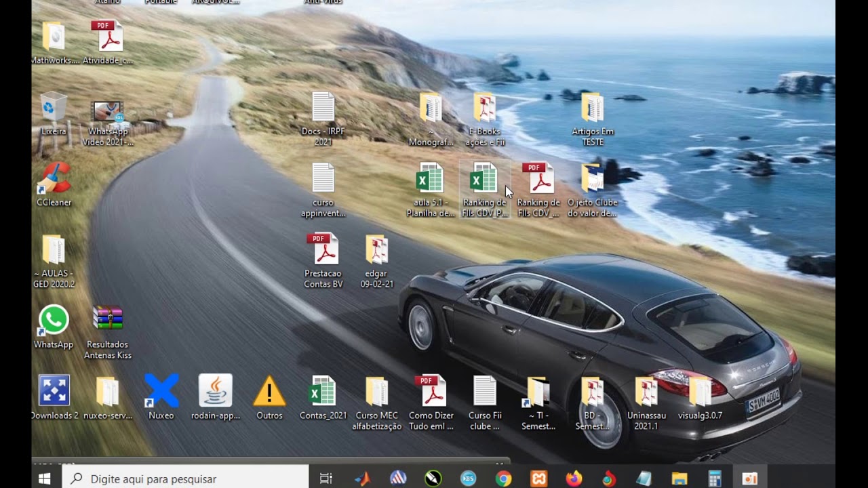Click the red flame globe taskbar icon
The width and height of the screenshot is (868, 488).
click(609, 479)
